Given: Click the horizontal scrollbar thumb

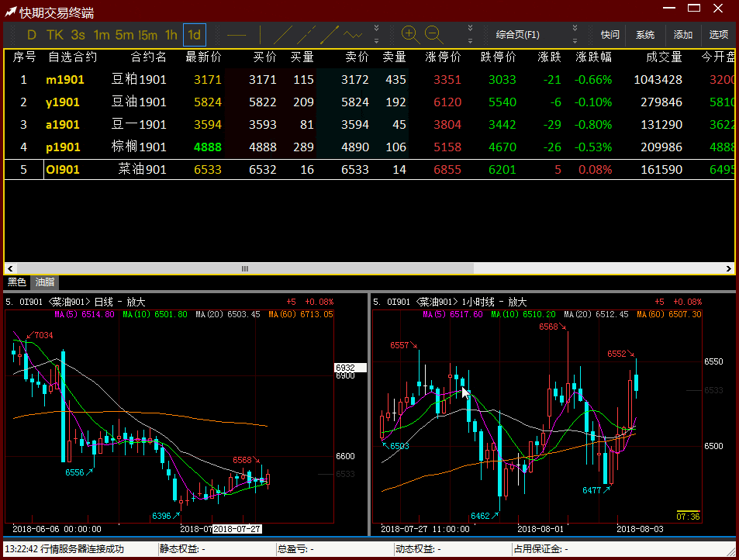Looking at the screenshot, I should click(x=244, y=268).
